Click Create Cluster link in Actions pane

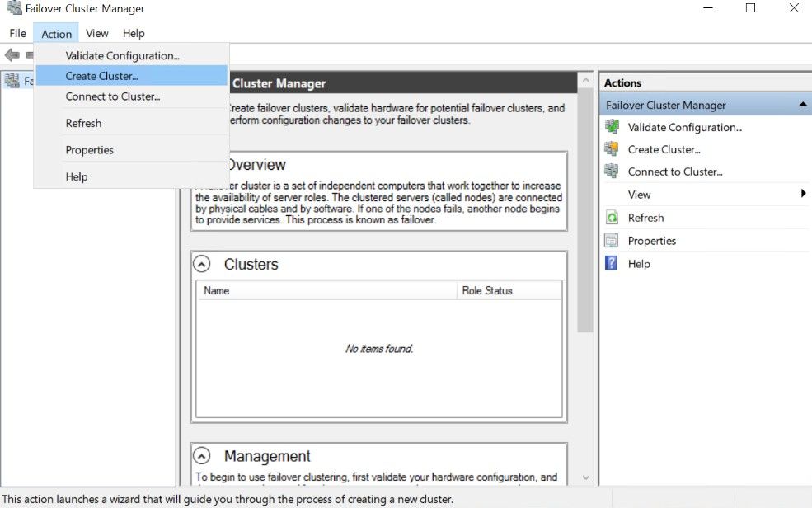tap(664, 149)
